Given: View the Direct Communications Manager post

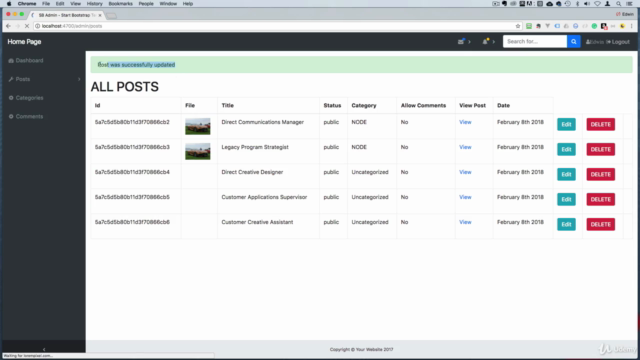Looking at the screenshot, I should coord(465,122).
